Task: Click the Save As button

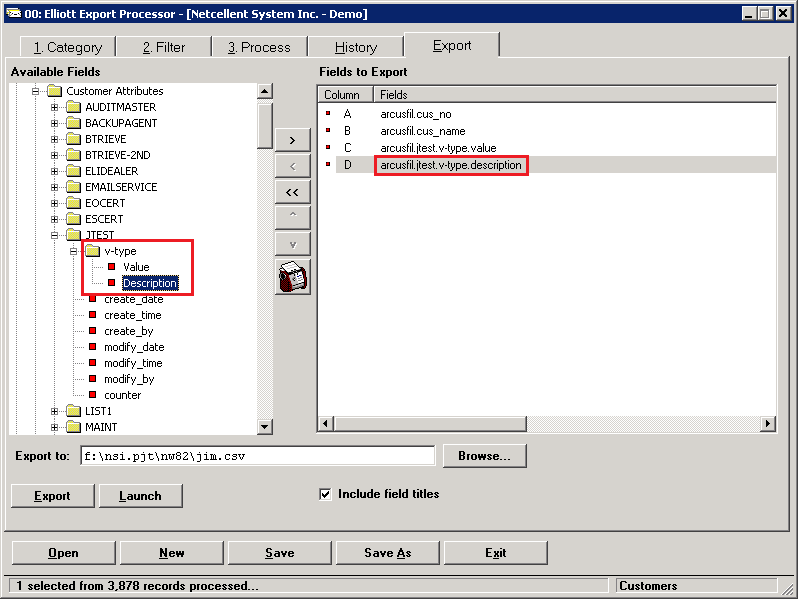Action: click(x=387, y=553)
